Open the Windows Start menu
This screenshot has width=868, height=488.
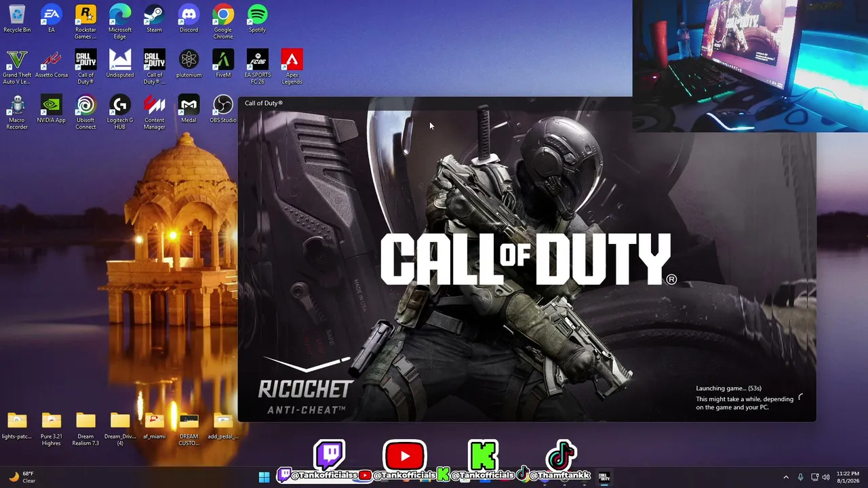click(264, 477)
